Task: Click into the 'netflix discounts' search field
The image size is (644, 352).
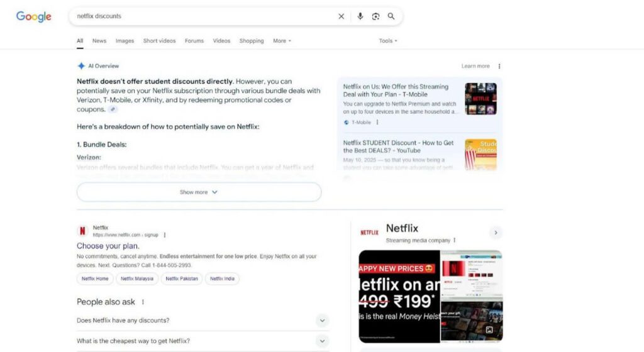Action: point(206,16)
